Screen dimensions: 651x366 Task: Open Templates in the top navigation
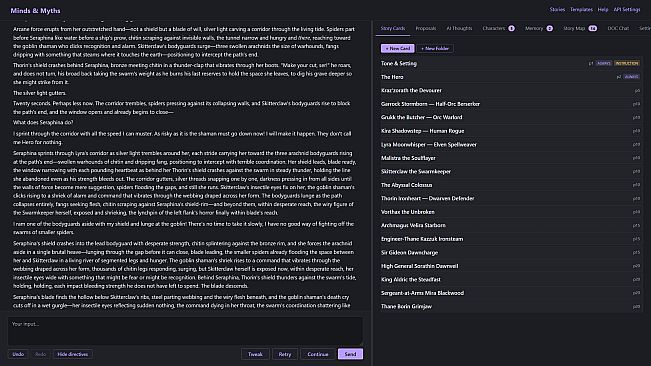point(581,10)
